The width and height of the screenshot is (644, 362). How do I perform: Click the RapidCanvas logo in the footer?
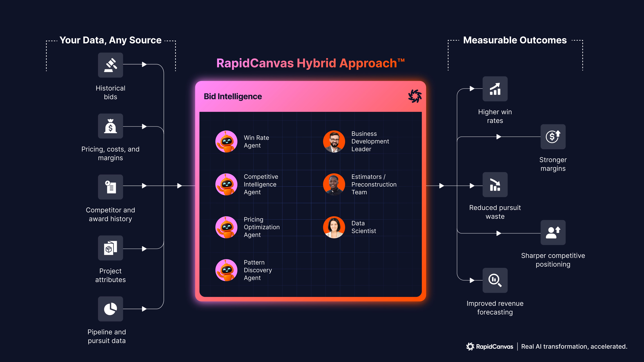click(490, 346)
